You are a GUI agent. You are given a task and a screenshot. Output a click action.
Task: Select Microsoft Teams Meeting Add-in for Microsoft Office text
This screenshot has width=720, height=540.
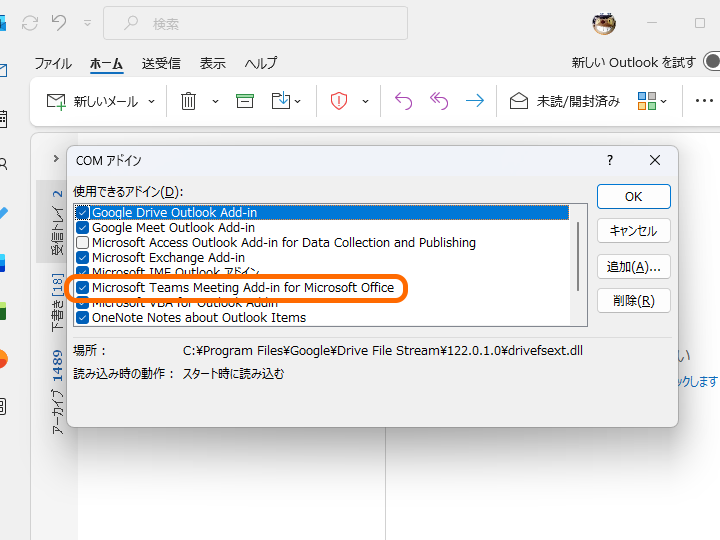click(243, 287)
